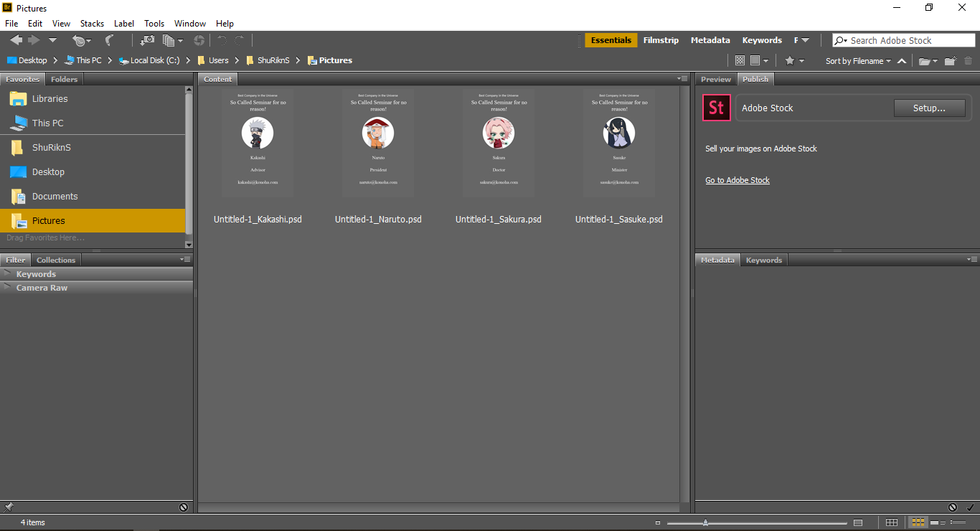
Task: Click the Adobe Stock Setup button
Action: click(x=929, y=108)
